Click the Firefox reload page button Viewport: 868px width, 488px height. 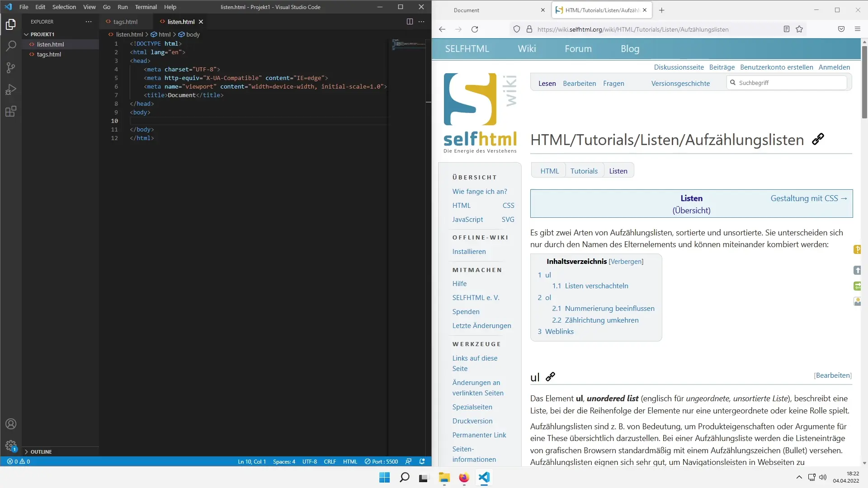point(475,29)
